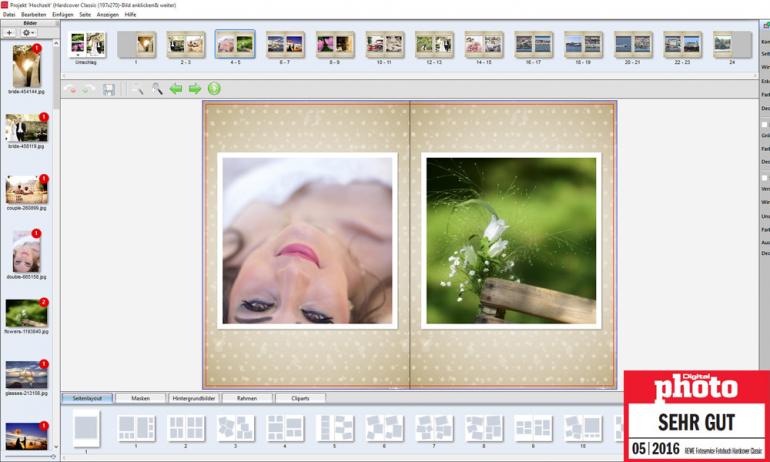Click the round green continue button

click(214, 89)
